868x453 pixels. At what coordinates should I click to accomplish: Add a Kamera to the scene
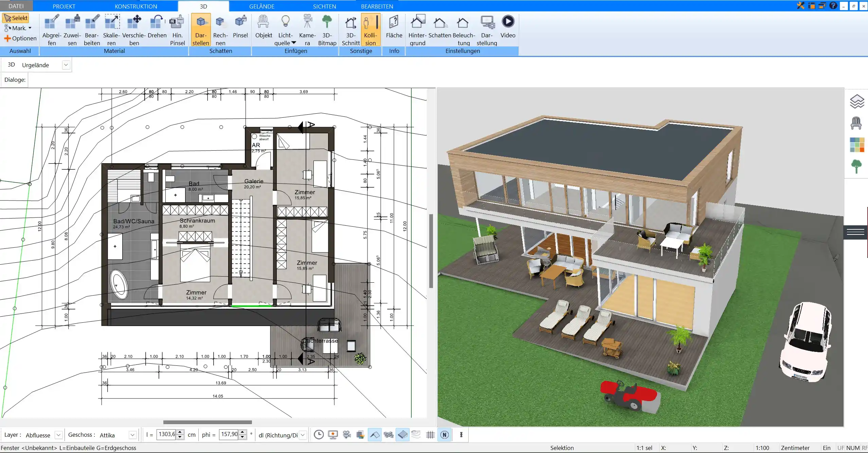307,30
